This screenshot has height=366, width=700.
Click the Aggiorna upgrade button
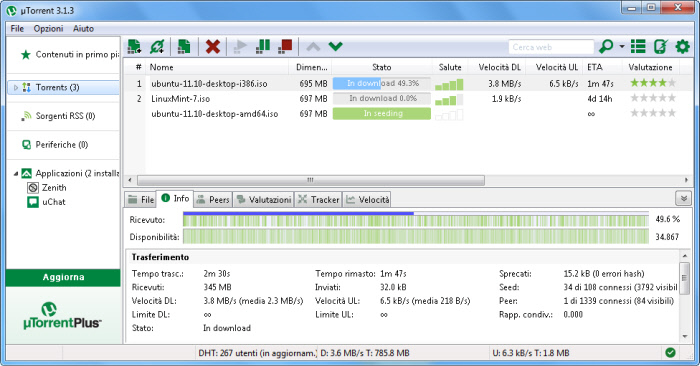tap(63, 277)
